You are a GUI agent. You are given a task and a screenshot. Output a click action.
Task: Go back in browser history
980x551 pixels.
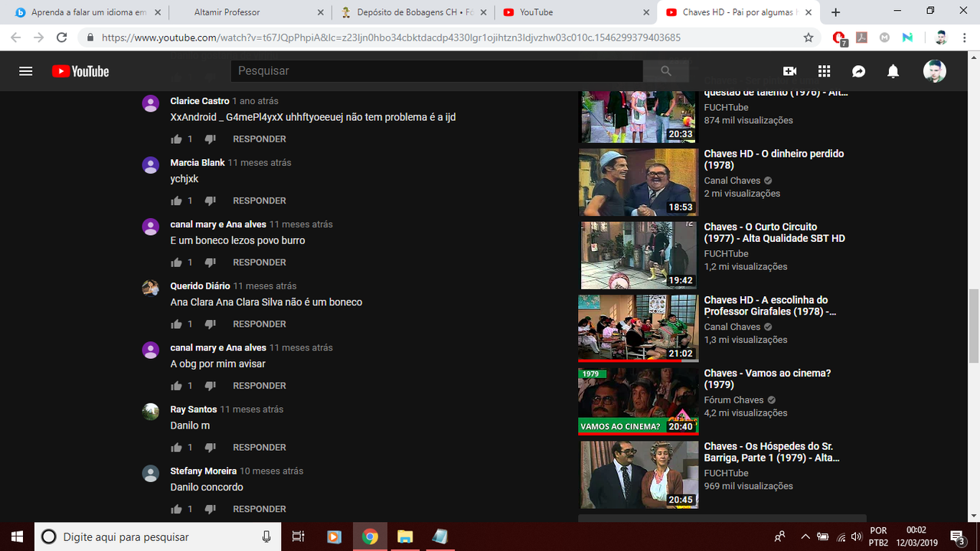click(16, 37)
